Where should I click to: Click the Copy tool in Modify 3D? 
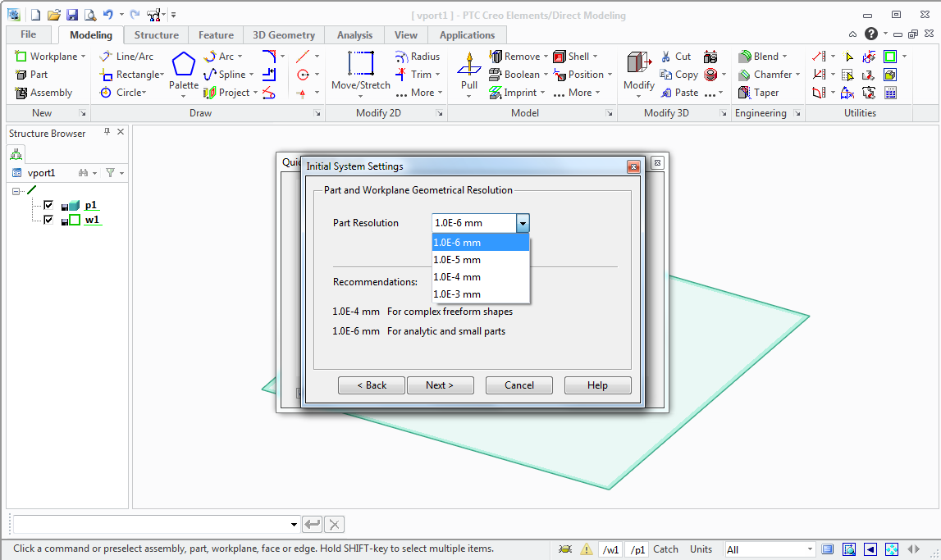click(x=678, y=75)
